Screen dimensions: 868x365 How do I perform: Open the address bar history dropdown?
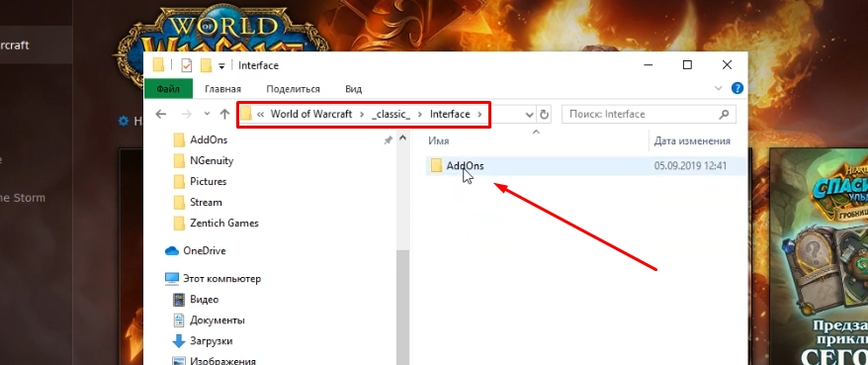[x=529, y=115]
